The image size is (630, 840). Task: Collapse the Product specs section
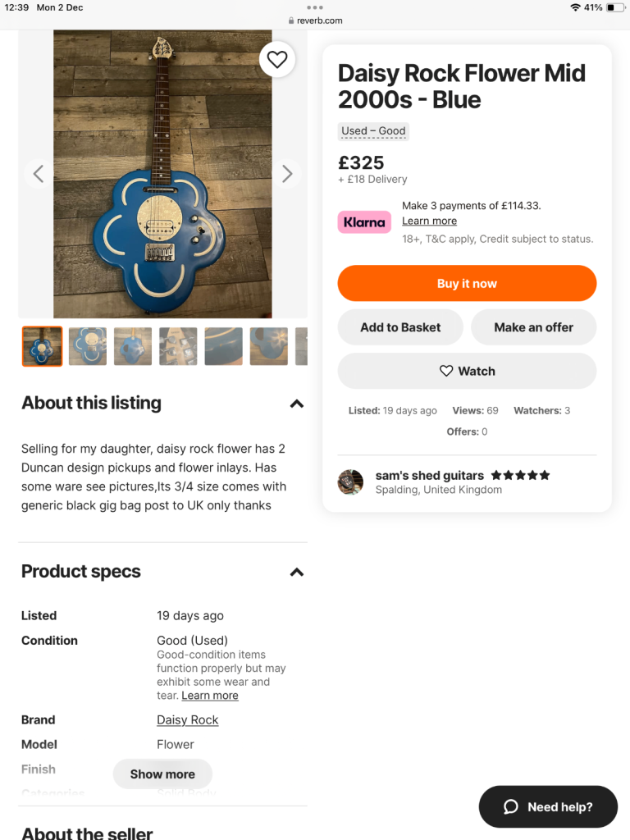297,572
